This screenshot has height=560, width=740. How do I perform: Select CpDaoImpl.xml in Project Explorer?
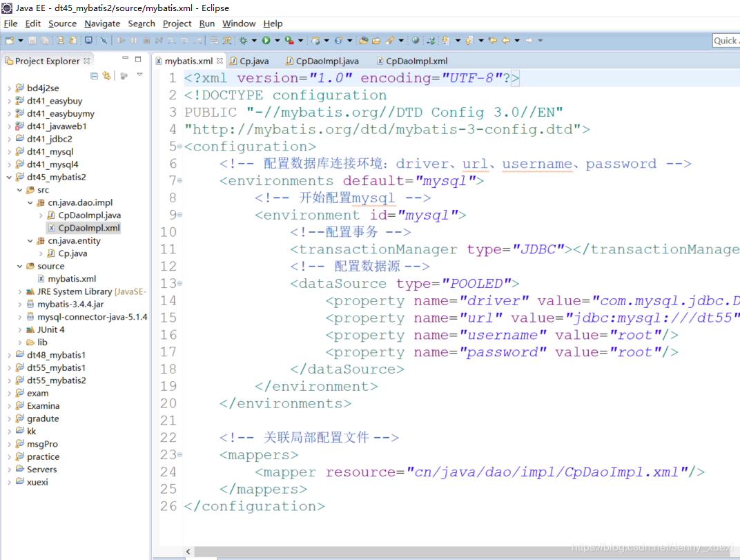point(84,228)
